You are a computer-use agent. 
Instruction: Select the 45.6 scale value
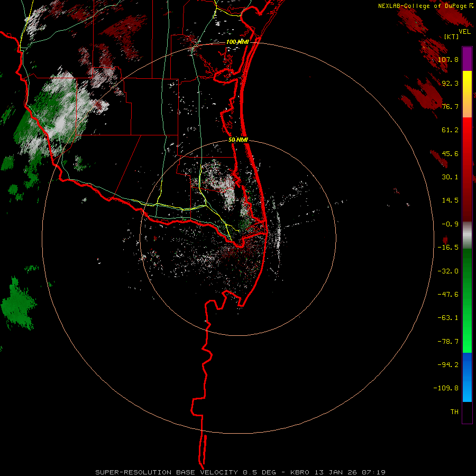coord(450,153)
